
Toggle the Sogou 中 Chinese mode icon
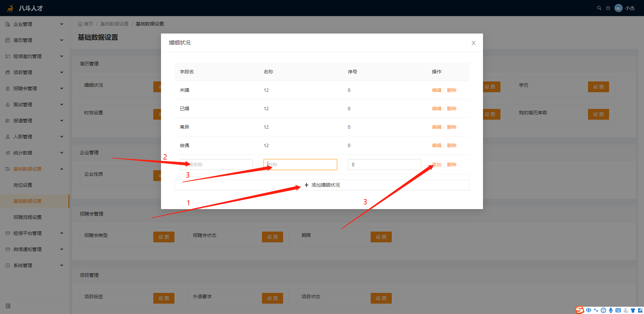(x=589, y=310)
